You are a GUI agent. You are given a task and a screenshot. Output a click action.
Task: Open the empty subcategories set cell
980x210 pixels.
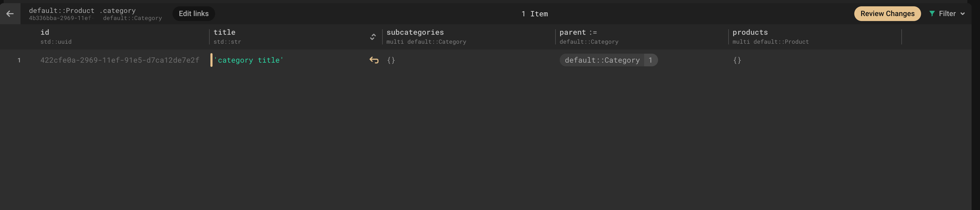391,60
